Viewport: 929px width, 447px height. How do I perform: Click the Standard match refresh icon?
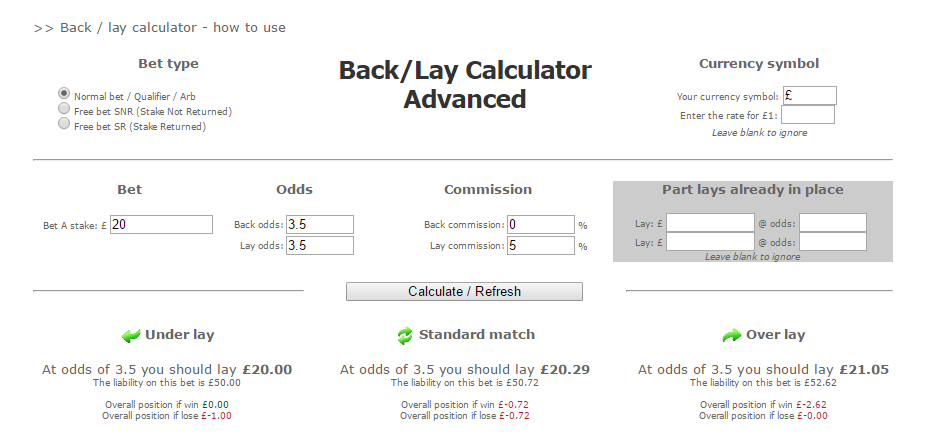404,336
